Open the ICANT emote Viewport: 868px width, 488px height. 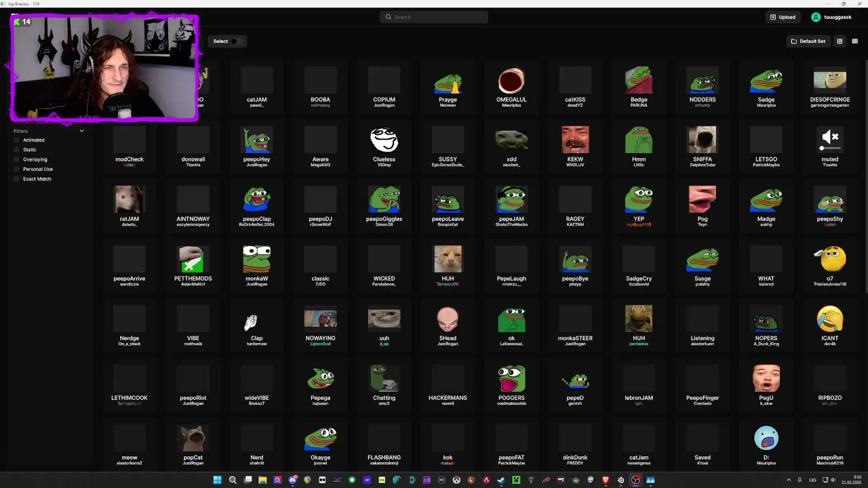(830, 325)
